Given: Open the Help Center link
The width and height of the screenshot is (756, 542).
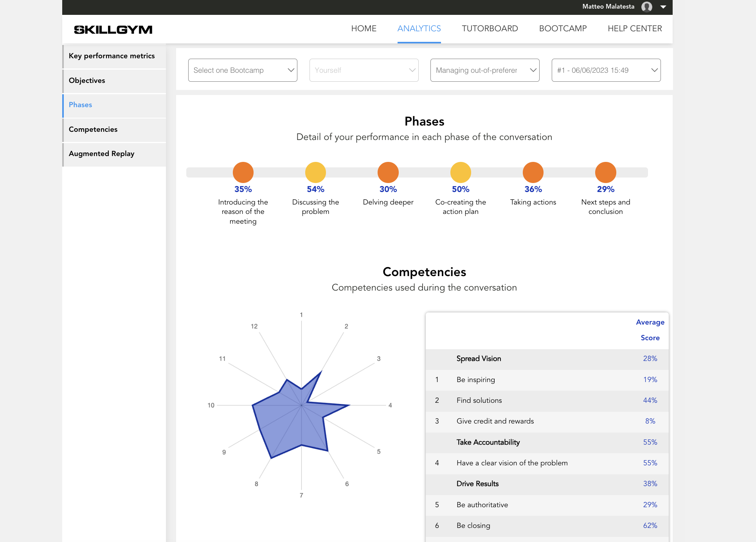Looking at the screenshot, I should point(635,29).
